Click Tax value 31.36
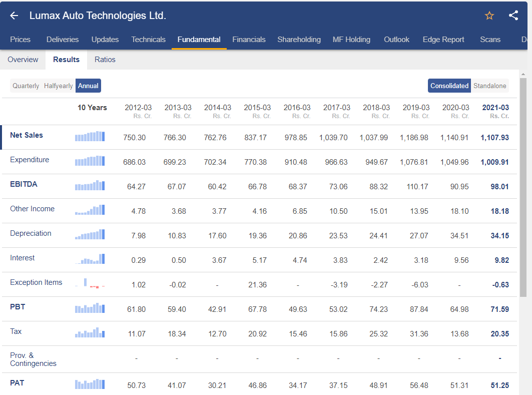The image size is (532, 395). 419,333
